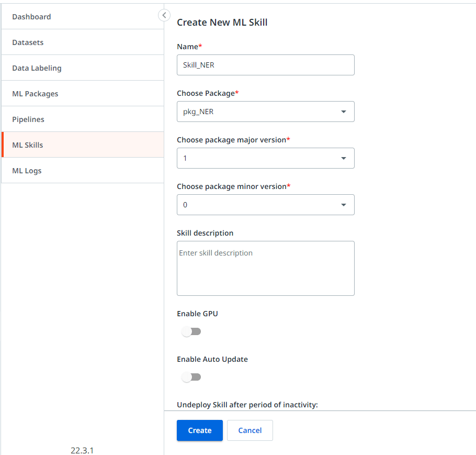Navigate to Pipelines
The height and width of the screenshot is (455, 476).
coord(83,119)
